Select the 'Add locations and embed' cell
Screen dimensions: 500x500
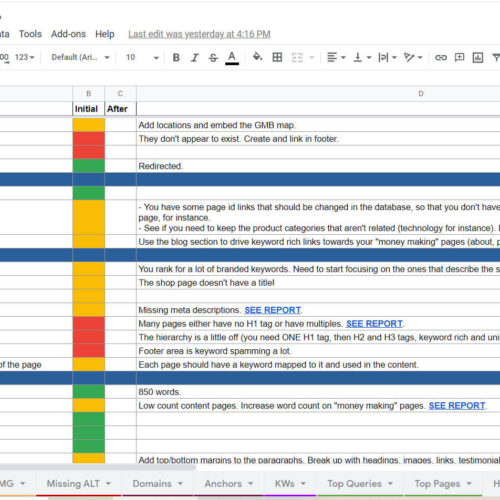pyautogui.click(x=318, y=125)
